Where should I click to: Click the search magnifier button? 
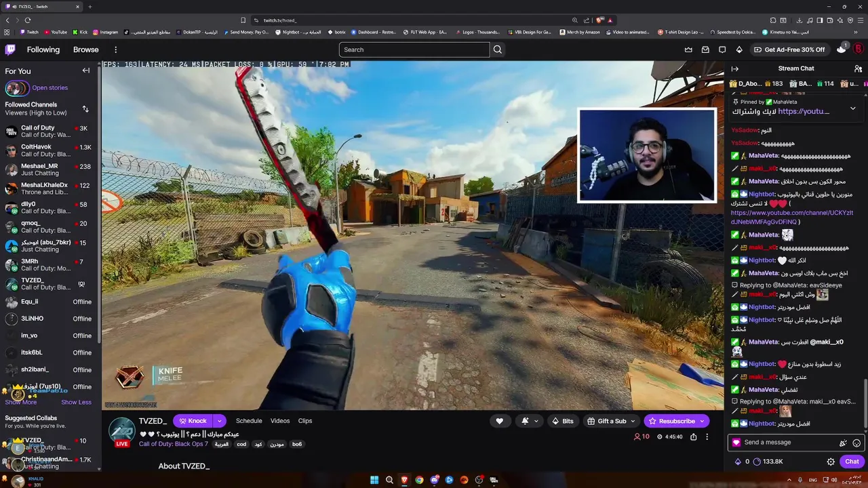pyautogui.click(x=498, y=49)
